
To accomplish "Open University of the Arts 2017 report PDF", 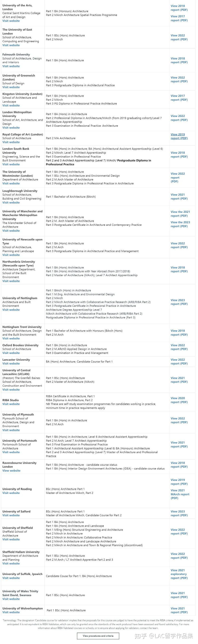I will (x=179, y=18).
